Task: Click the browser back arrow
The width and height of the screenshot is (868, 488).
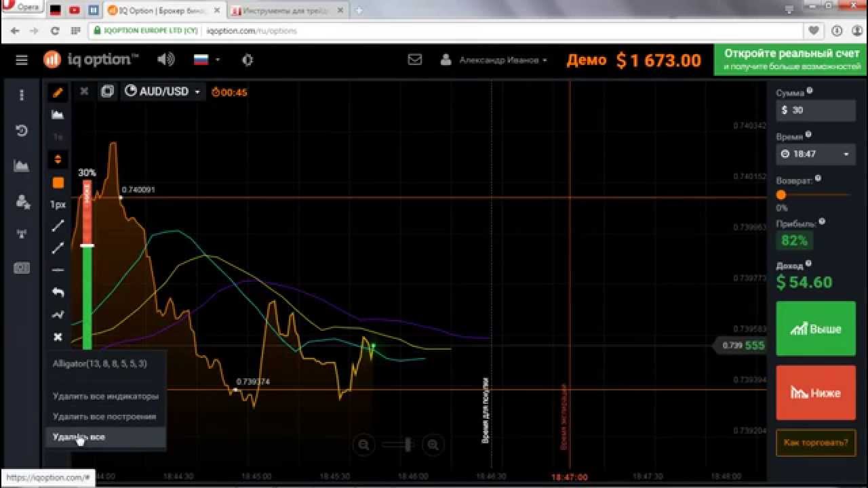Action: 15,30
